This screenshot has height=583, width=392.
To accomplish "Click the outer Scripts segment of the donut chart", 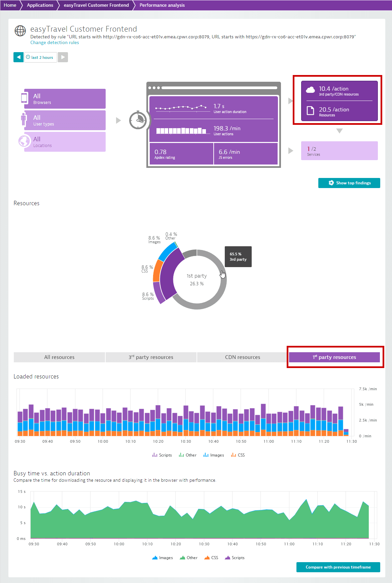I will tap(159, 292).
